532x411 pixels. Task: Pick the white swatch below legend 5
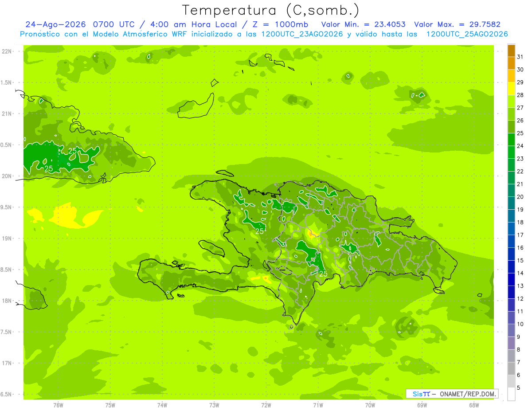(511, 394)
